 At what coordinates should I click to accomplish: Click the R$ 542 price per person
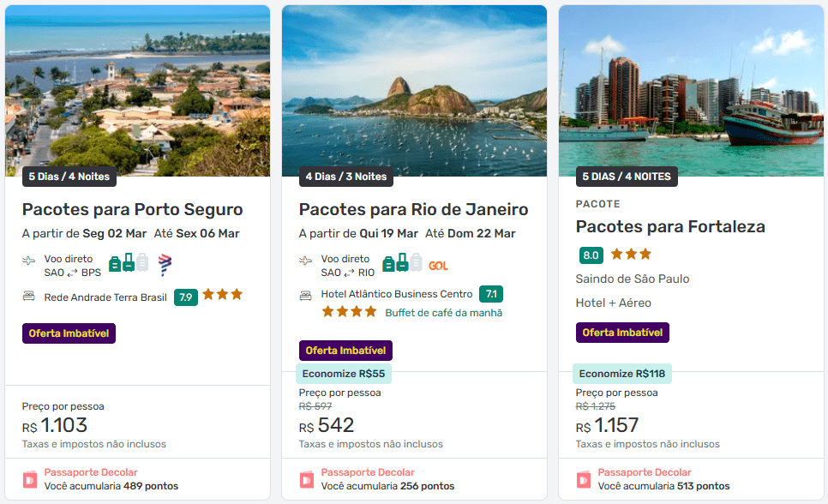coord(327,426)
